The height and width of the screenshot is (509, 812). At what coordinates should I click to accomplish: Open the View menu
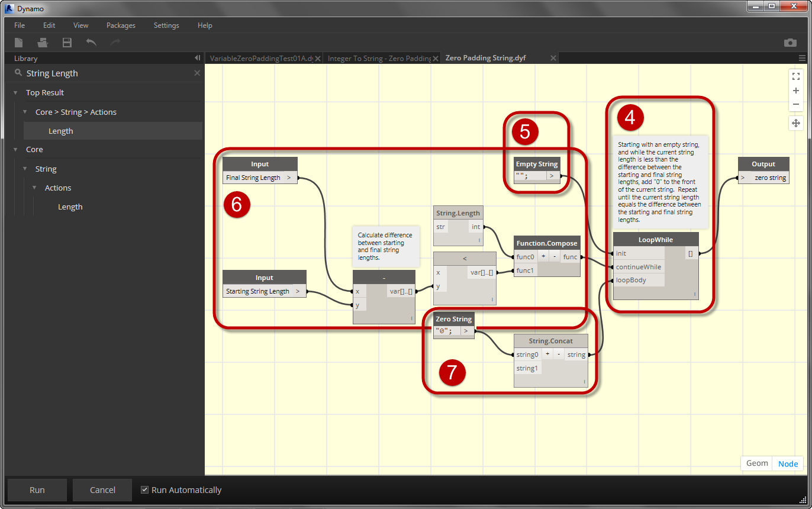coord(81,25)
